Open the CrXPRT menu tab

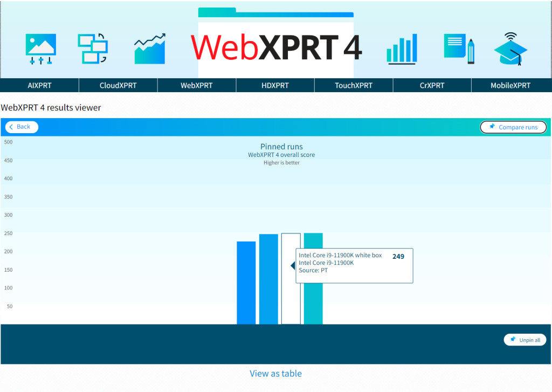(x=432, y=85)
